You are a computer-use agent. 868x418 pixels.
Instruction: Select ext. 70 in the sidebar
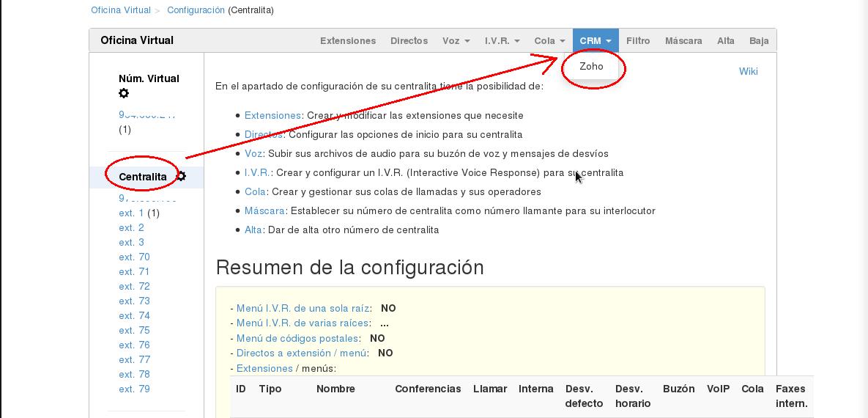click(134, 257)
